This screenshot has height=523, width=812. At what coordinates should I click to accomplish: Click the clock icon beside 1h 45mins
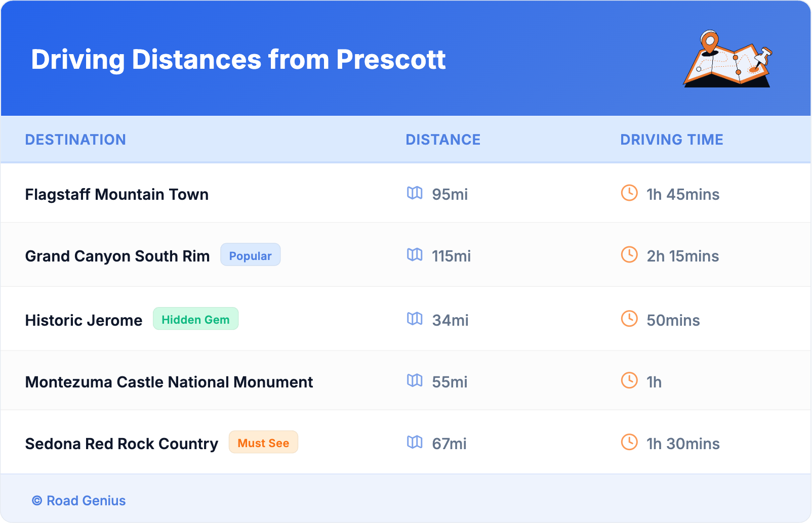pos(629,193)
